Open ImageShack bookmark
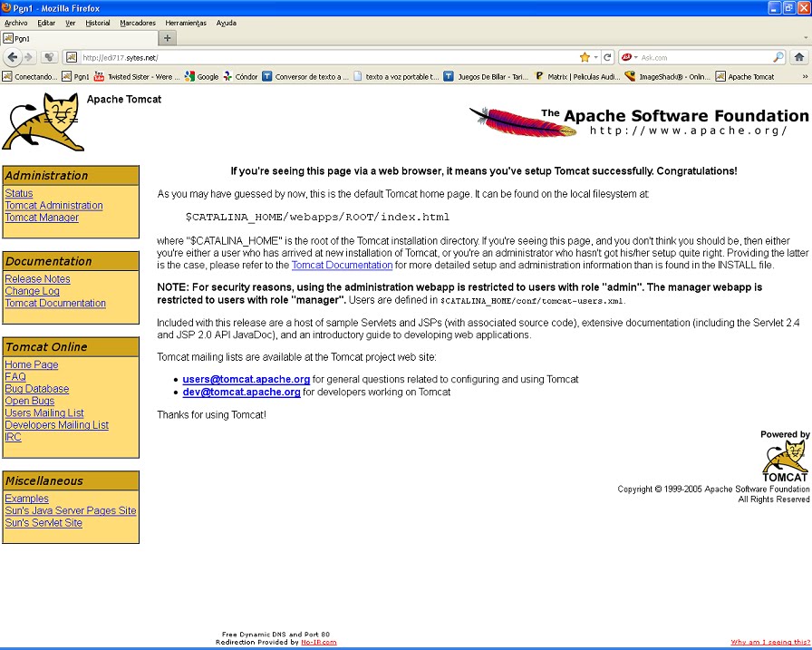This screenshot has width=812, height=650. (668, 76)
